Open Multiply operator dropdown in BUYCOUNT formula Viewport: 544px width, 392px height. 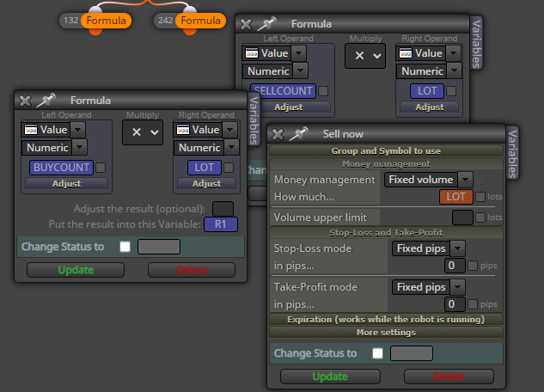pos(143,132)
